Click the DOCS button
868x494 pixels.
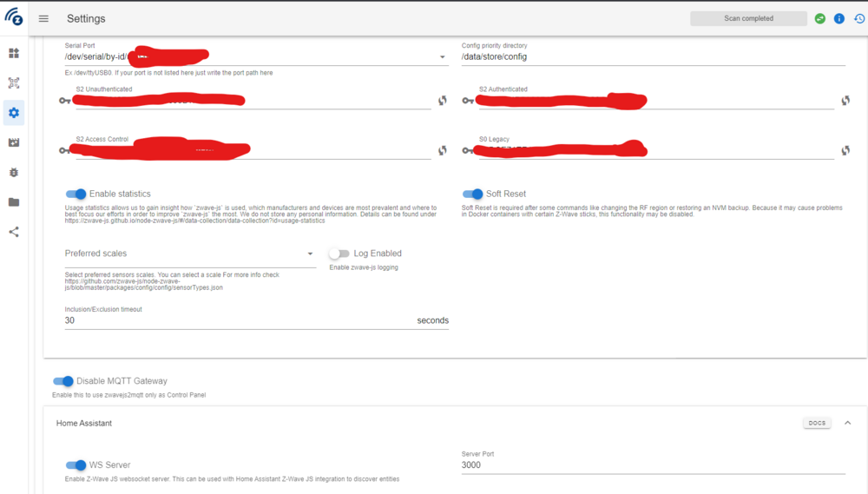tap(817, 423)
